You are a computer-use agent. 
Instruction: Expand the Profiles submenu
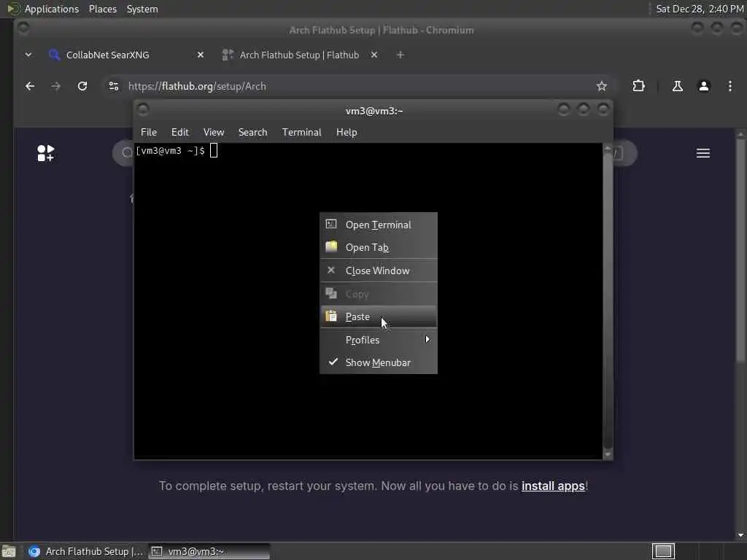(379, 340)
